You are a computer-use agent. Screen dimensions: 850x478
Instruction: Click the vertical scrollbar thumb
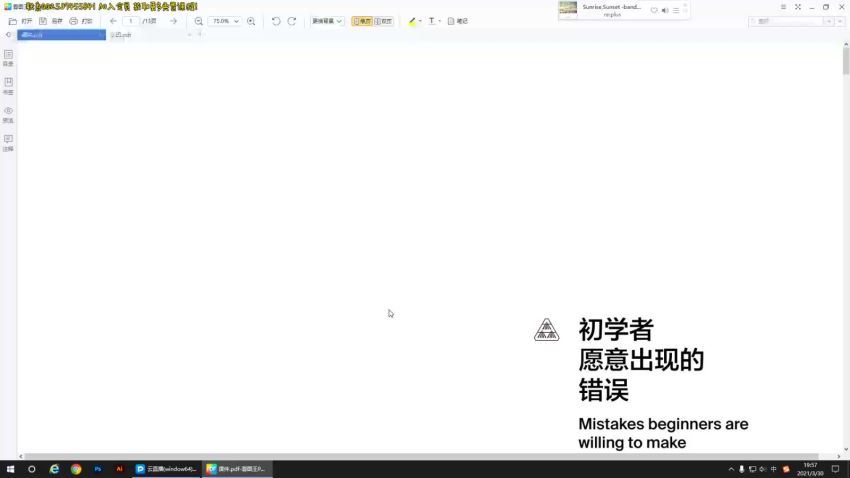tap(846, 61)
